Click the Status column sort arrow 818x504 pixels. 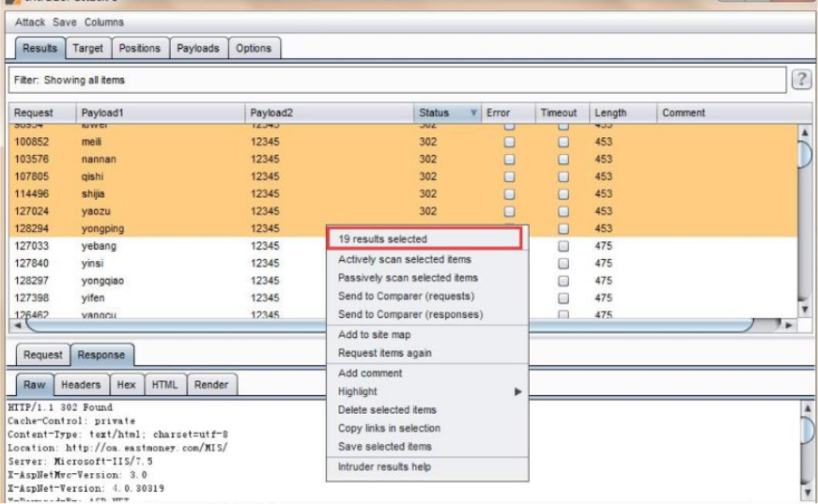coord(473,113)
